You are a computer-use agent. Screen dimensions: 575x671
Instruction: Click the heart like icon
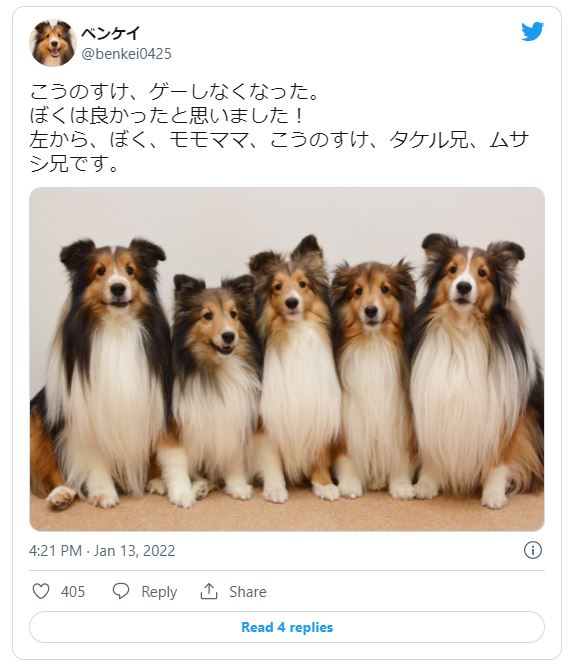(41, 591)
